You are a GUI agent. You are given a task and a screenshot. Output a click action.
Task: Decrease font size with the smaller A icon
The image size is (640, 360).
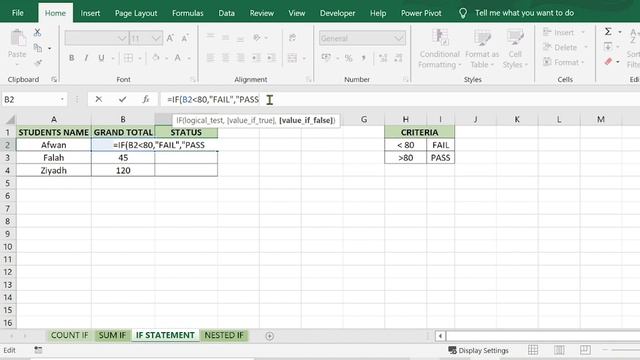(x=185, y=38)
